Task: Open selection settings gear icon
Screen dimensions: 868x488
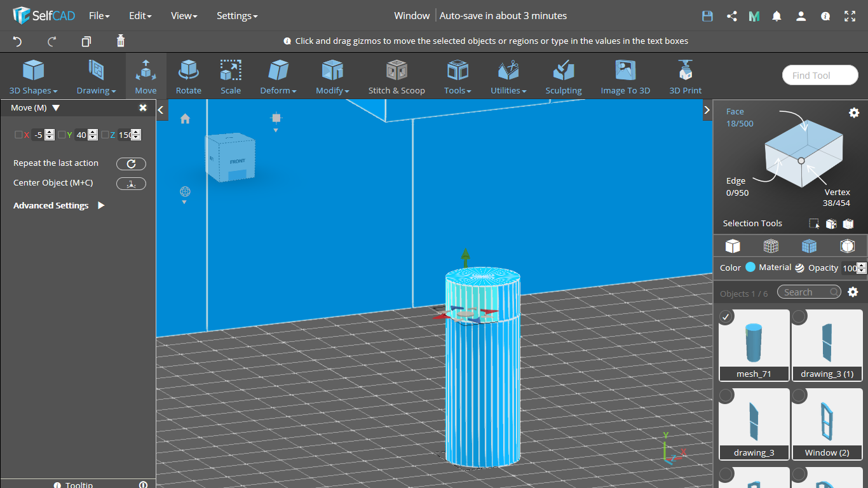Action: point(854,112)
